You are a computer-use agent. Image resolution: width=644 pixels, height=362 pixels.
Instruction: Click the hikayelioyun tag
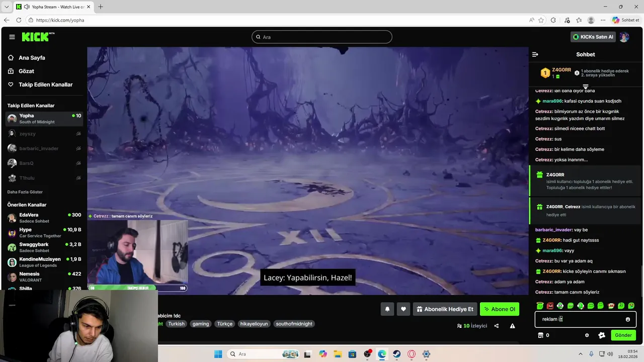(x=254, y=324)
